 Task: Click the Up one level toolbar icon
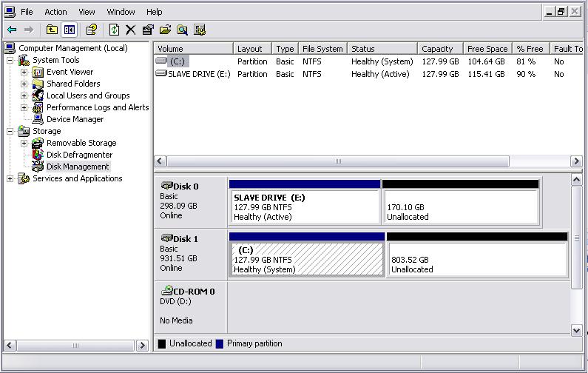tap(52, 30)
